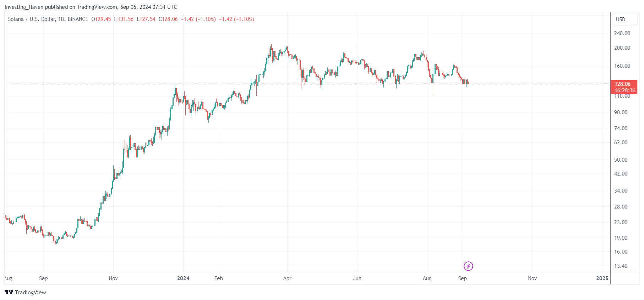Click the 19.00 price axis label
Viewport: 644px width, 300px height.
[x=621, y=238]
